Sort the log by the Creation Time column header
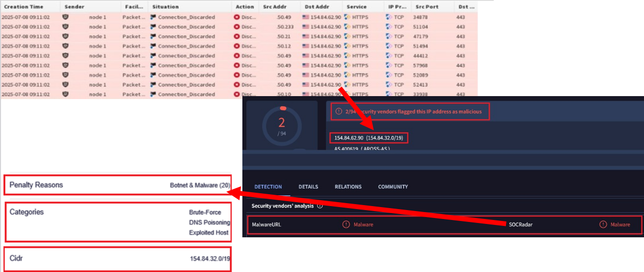 coord(23,7)
